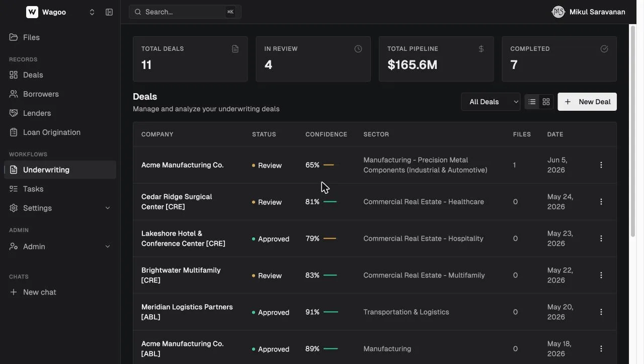This screenshot has height=364, width=644.
Task: Click Review status of Cedar Ridge row
Action: 267,202
